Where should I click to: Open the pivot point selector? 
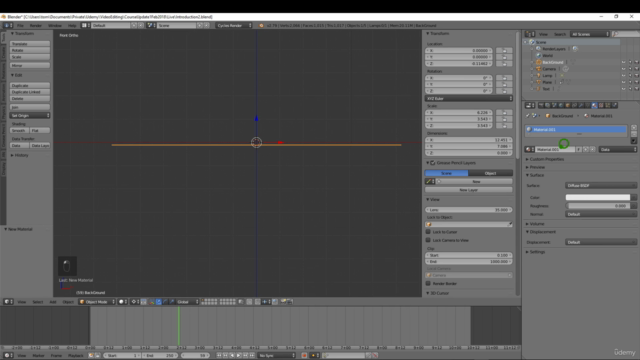(135, 302)
